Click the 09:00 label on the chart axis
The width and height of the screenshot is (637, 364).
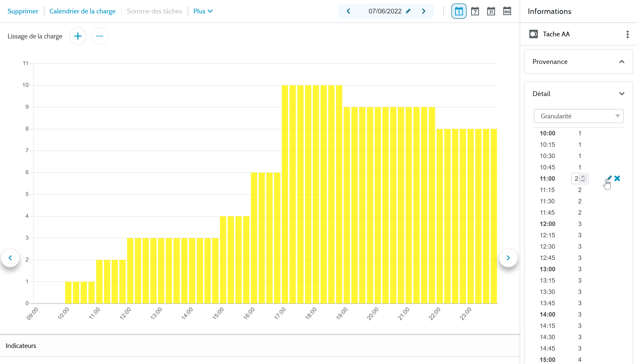[x=32, y=314]
